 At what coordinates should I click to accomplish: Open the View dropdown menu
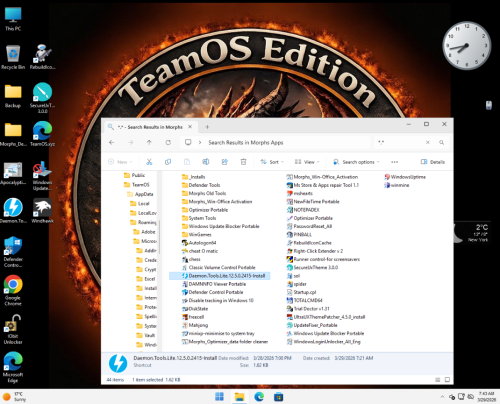point(307,162)
